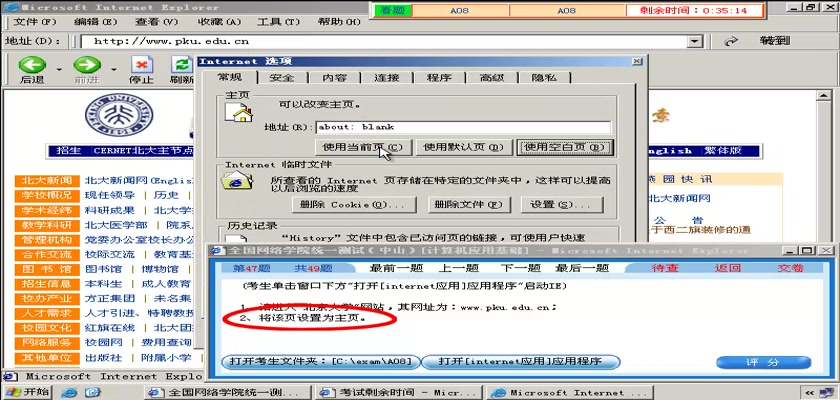
Task: Click the homepage address input field
Action: coord(463,127)
